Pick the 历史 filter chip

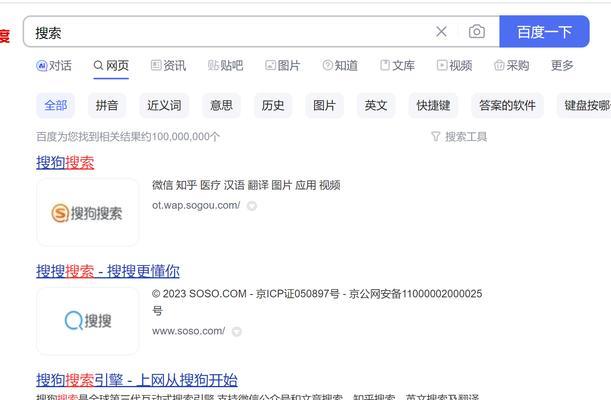pyautogui.click(x=273, y=105)
